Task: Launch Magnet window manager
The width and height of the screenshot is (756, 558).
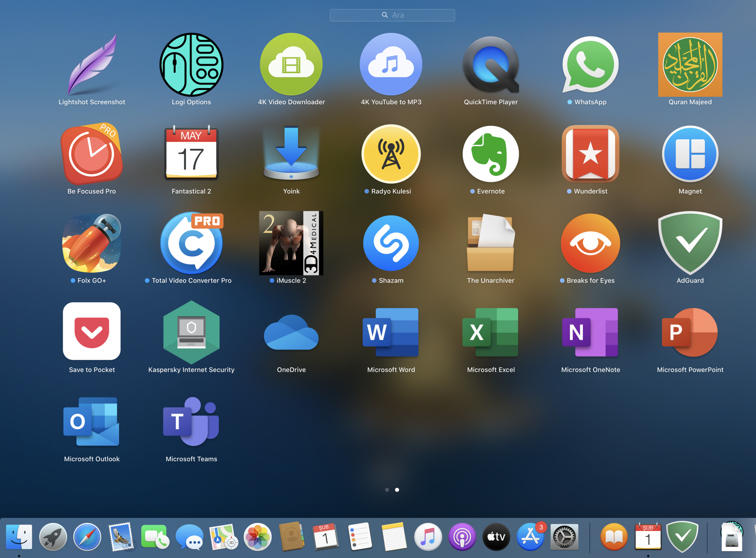Action: coord(690,153)
